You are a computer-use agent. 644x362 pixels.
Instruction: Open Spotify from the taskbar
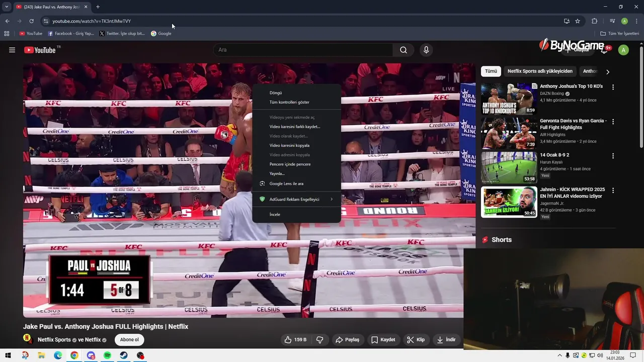coord(107,355)
